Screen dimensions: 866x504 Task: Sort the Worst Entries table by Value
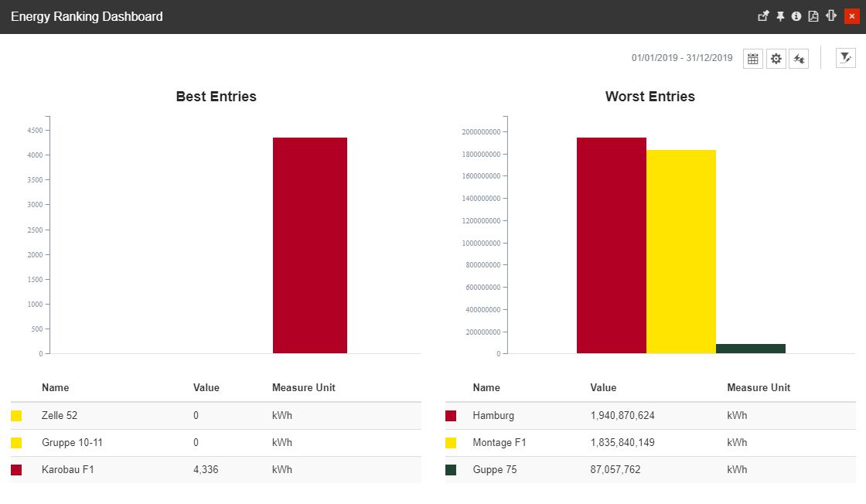coord(604,387)
